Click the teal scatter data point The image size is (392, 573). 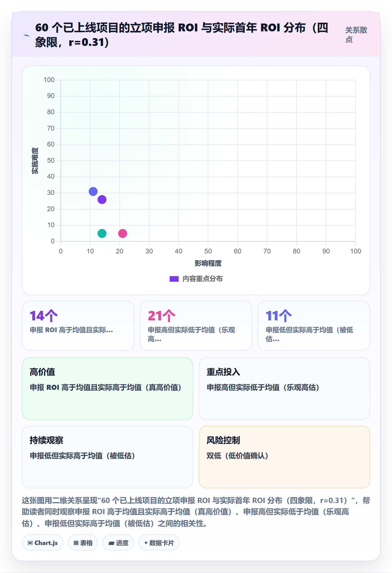(102, 233)
